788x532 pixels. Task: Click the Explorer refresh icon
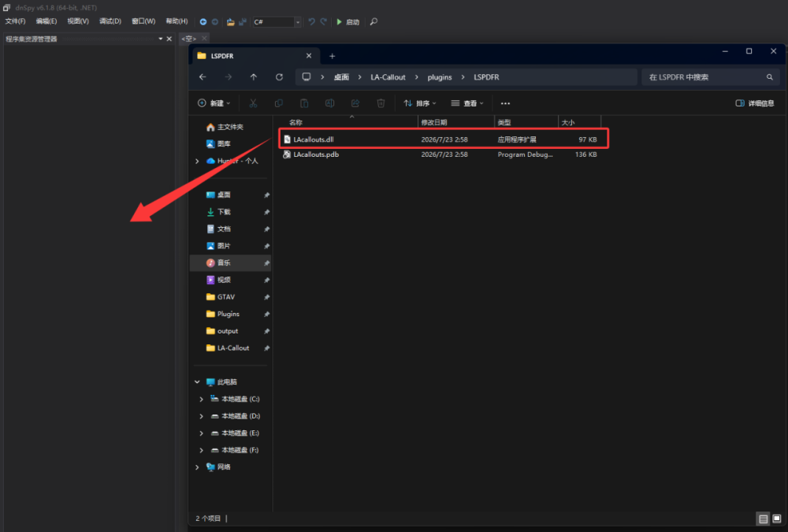point(279,77)
